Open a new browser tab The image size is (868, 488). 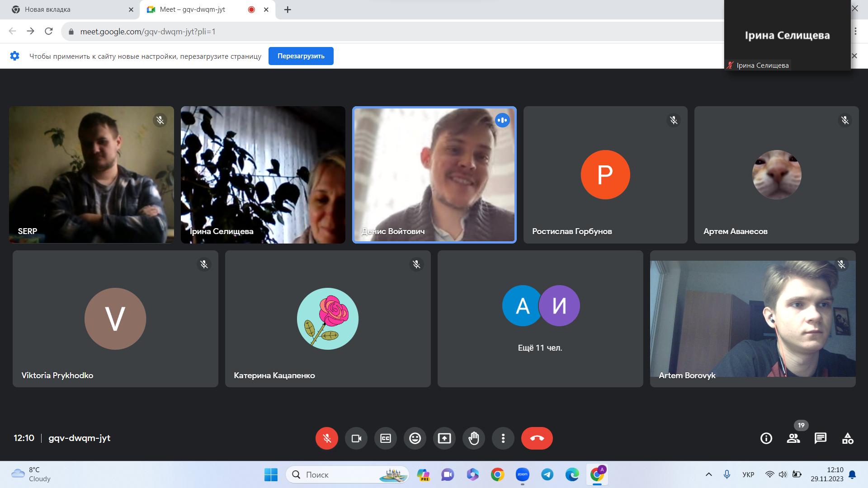288,9
